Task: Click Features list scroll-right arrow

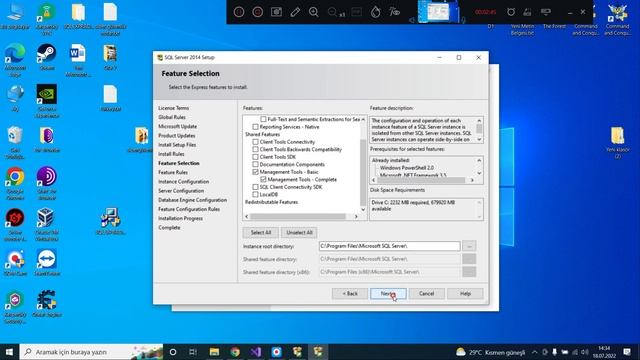Action: (x=356, y=216)
